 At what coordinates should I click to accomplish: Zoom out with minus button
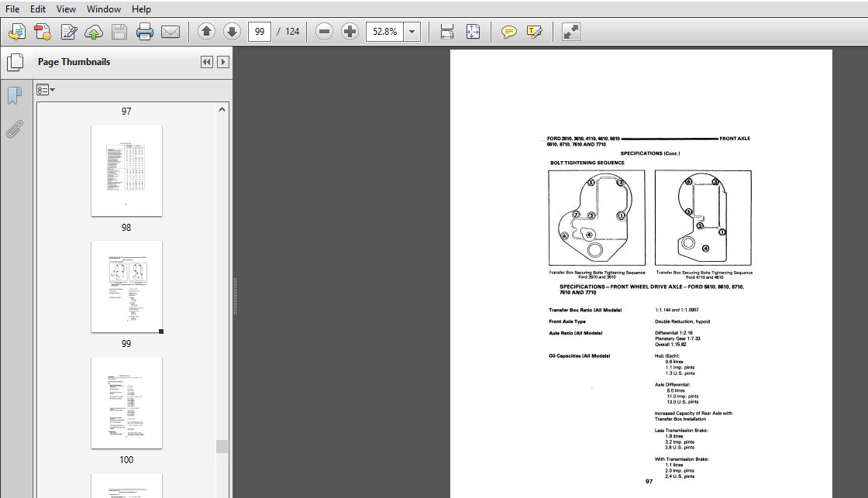325,32
